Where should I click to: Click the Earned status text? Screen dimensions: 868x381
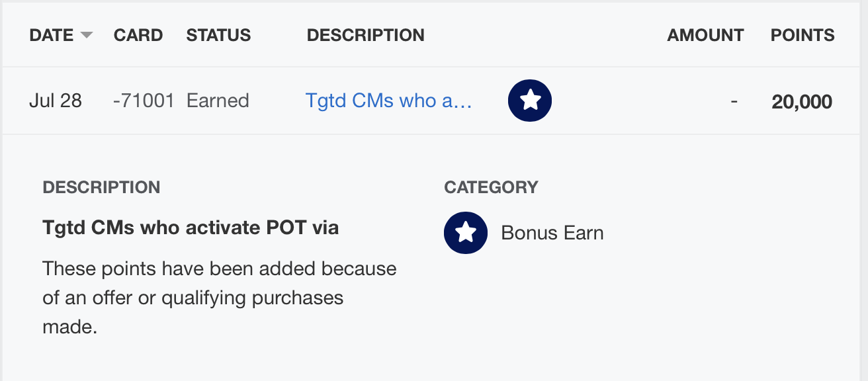coord(218,101)
